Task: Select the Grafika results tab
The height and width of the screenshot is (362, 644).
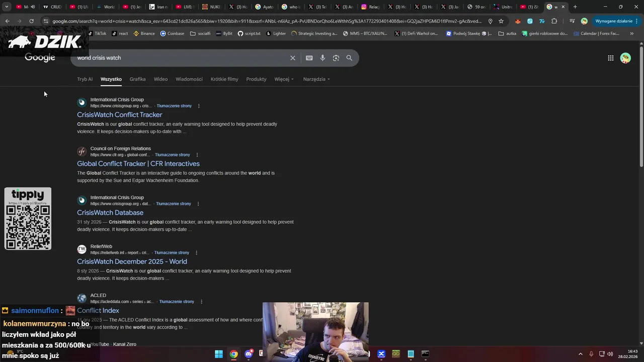Action: [137, 79]
